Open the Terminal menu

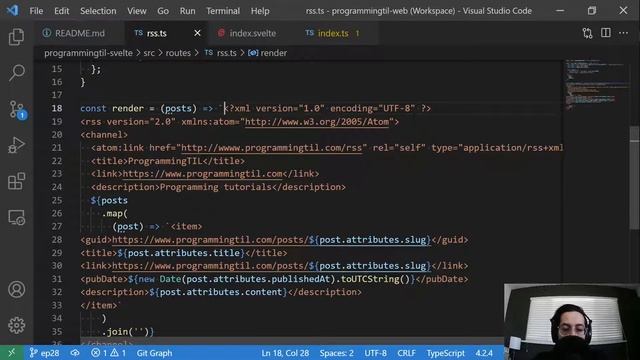[223, 11]
